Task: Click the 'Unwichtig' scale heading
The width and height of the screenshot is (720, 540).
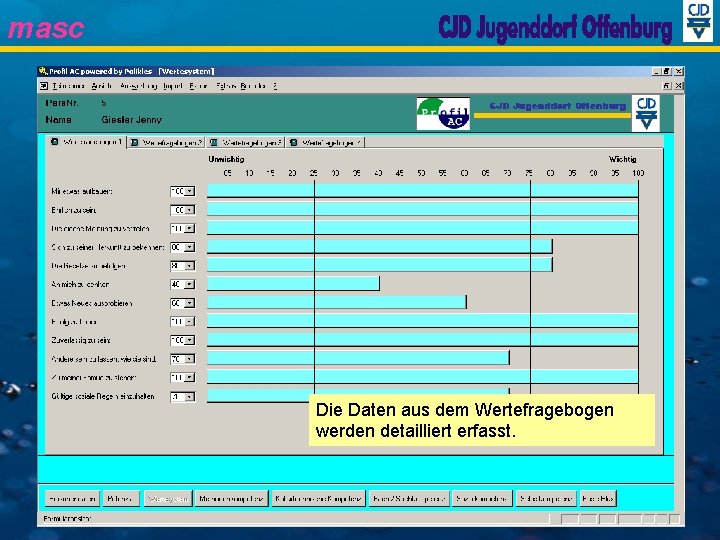Action: click(226, 159)
